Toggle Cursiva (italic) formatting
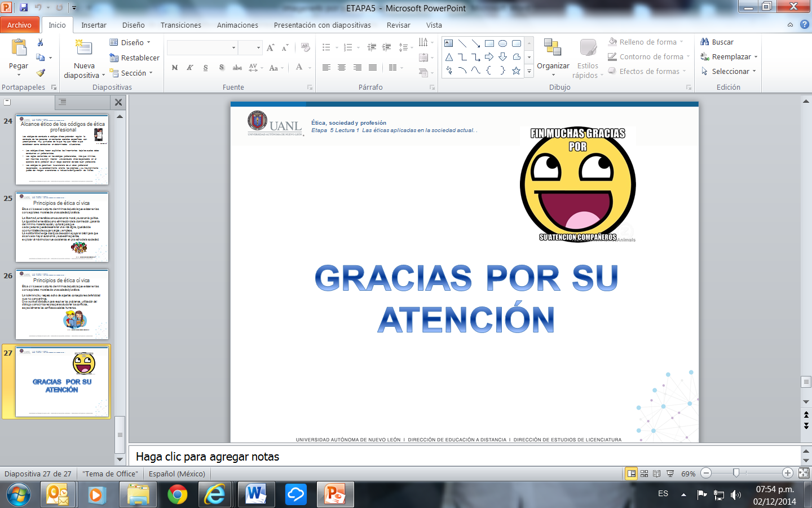The image size is (812, 508). (190, 68)
